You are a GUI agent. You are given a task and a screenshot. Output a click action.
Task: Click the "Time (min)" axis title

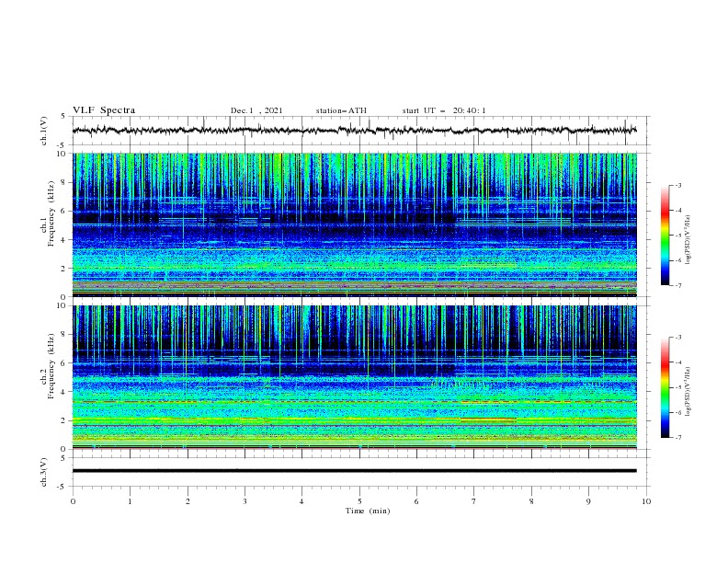click(368, 511)
